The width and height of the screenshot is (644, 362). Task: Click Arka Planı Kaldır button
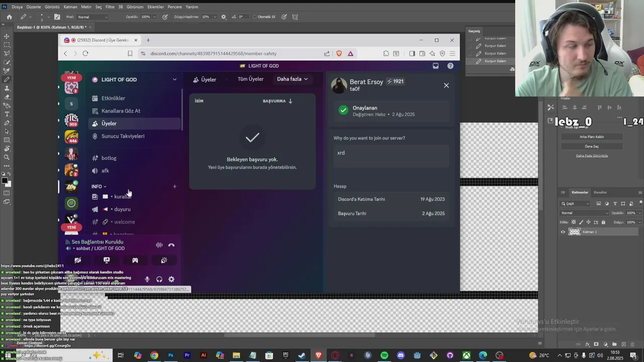click(x=592, y=137)
